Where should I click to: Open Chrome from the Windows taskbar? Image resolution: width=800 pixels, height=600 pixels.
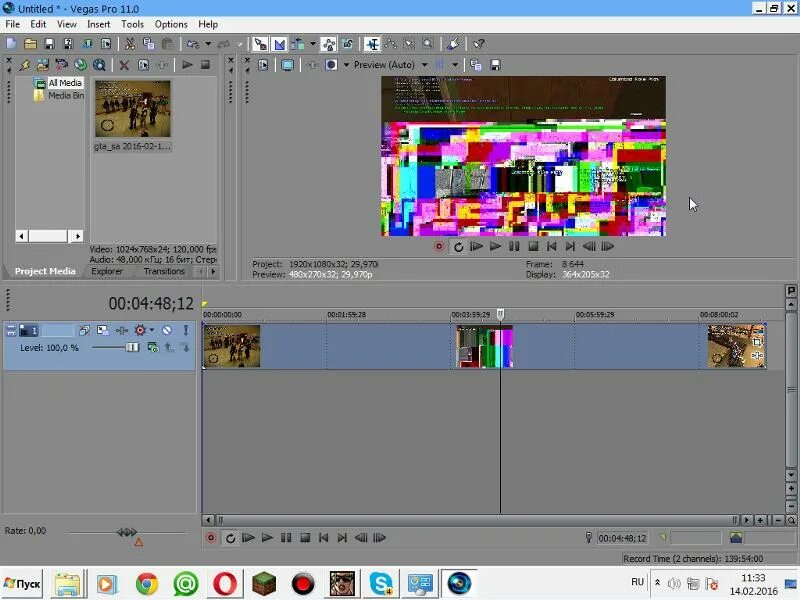pos(147,584)
